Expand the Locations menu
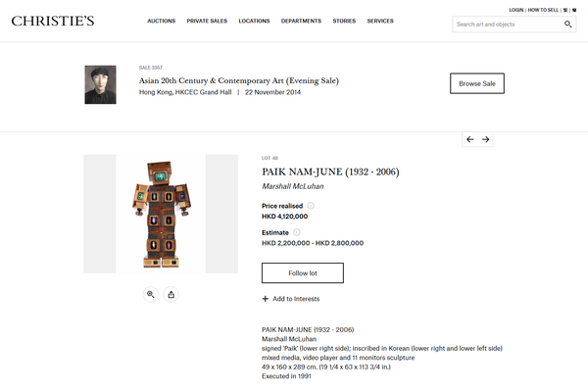Image resolution: width=588 pixels, height=392 pixels. 254,21
